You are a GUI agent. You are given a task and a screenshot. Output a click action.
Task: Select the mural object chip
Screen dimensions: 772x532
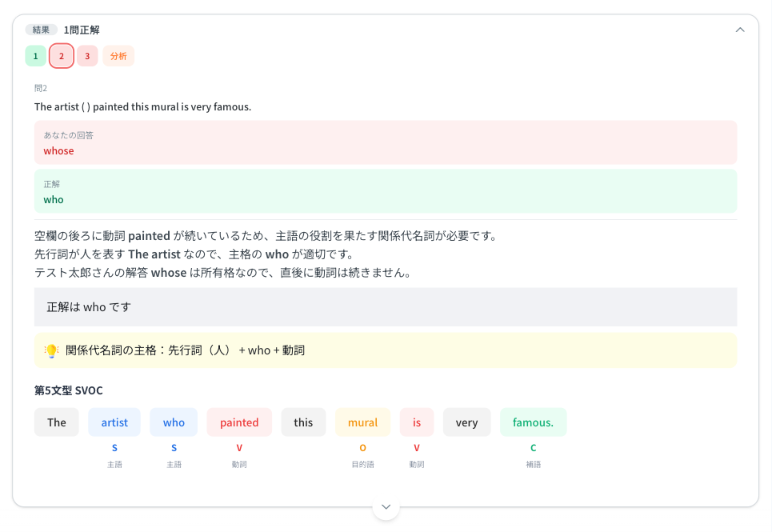(x=362, y=422)
